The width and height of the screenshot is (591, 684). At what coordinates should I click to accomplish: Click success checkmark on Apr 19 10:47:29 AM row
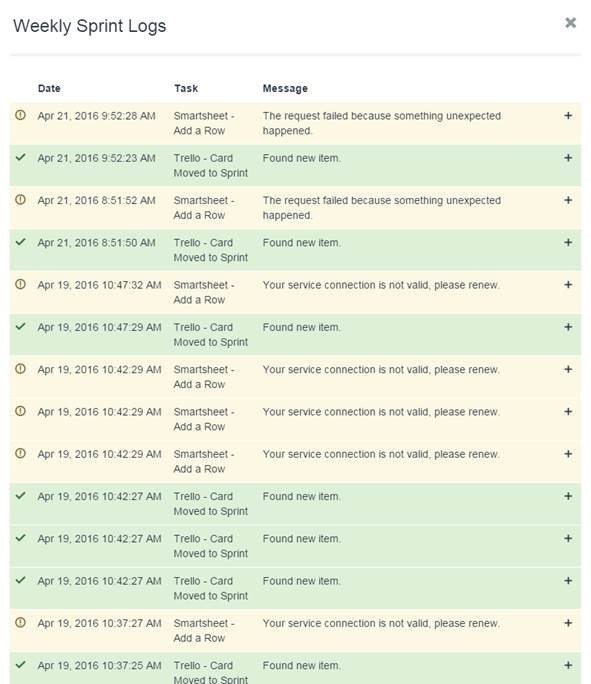(x=20, y=326)
